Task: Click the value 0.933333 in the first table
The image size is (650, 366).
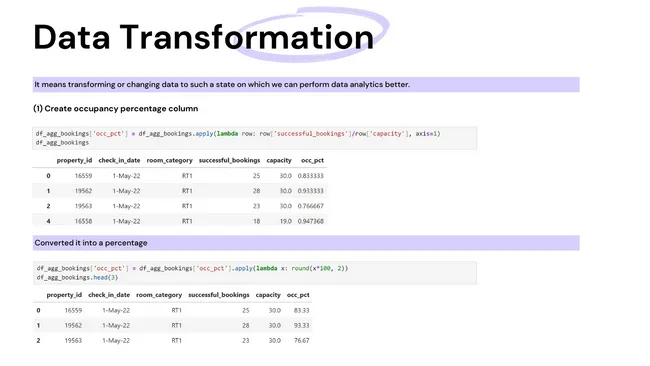Action: pos(310,191)
